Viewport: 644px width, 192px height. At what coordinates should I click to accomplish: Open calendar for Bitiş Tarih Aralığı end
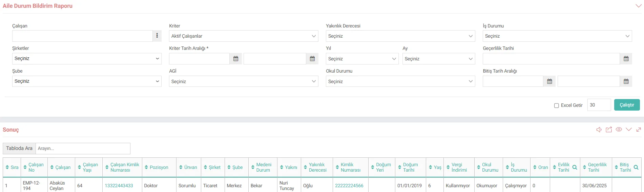point(626,81)
